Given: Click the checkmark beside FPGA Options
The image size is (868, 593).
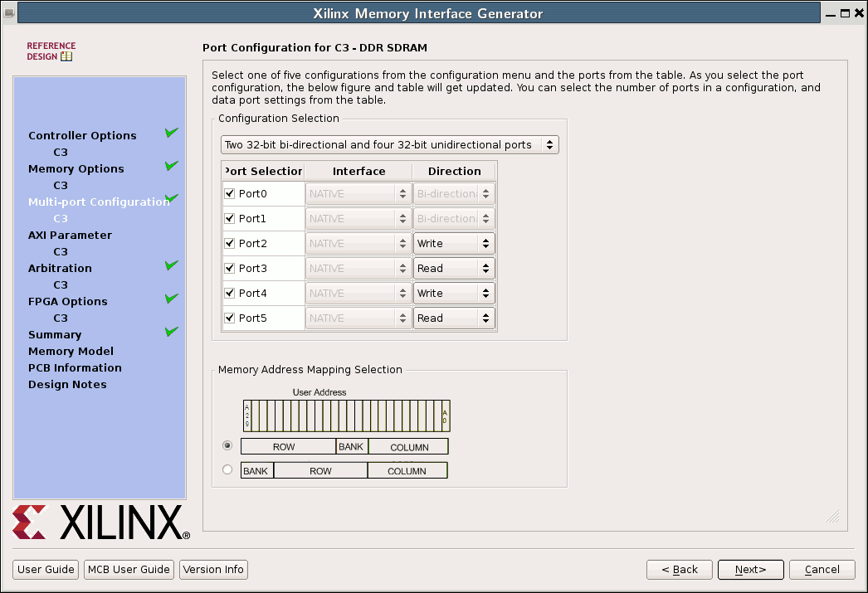Looking at the screenshot, I should (x=171, y=297).
